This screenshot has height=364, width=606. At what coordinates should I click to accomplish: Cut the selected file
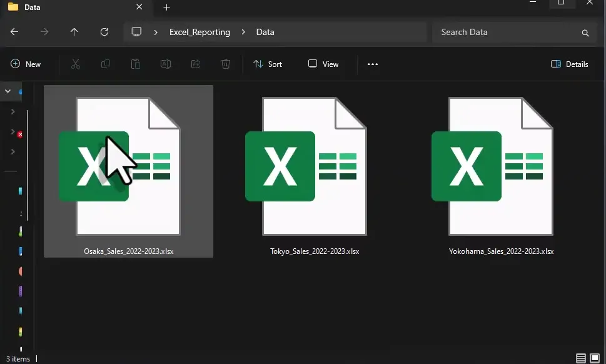click(76, 64)
